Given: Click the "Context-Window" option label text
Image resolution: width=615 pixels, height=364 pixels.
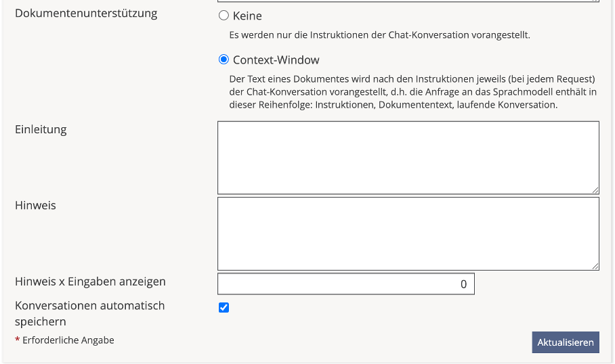Looking at the screenshot, I should [276, 60].
